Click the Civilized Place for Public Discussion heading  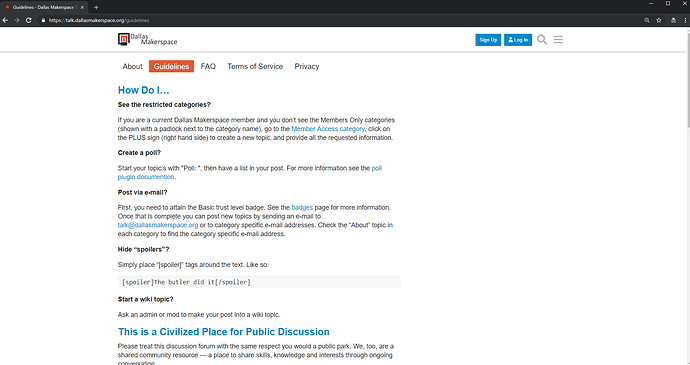click(224, 332)
